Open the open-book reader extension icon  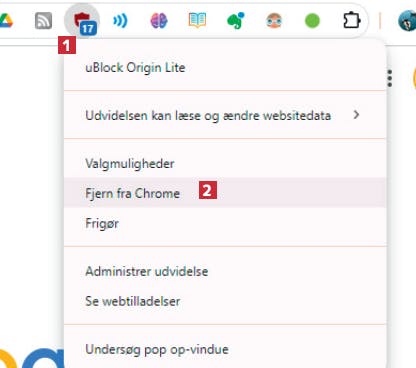pyautogui.click(x=197, y=21)
